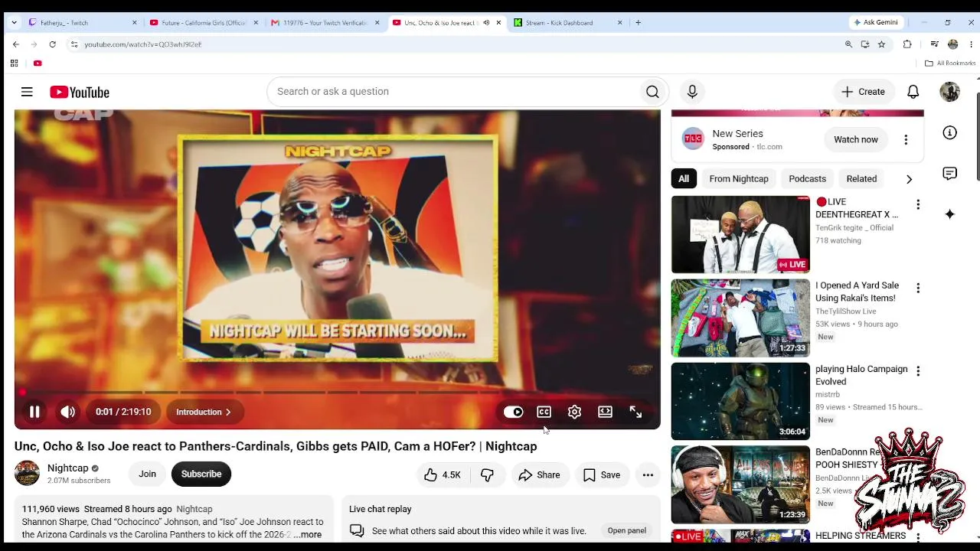This screenshot has width=980, height=551.
Task: Click the Subscribe button
Action: point(201,474)
